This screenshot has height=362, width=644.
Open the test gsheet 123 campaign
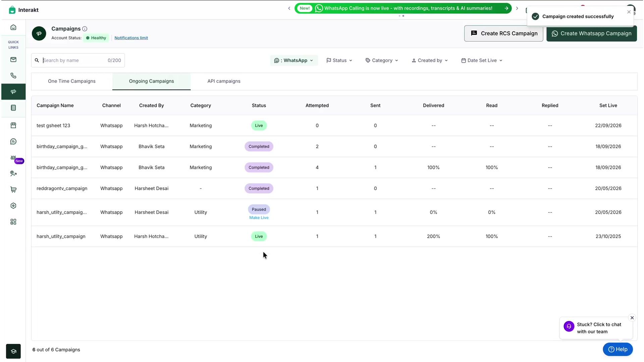point(53,125)
